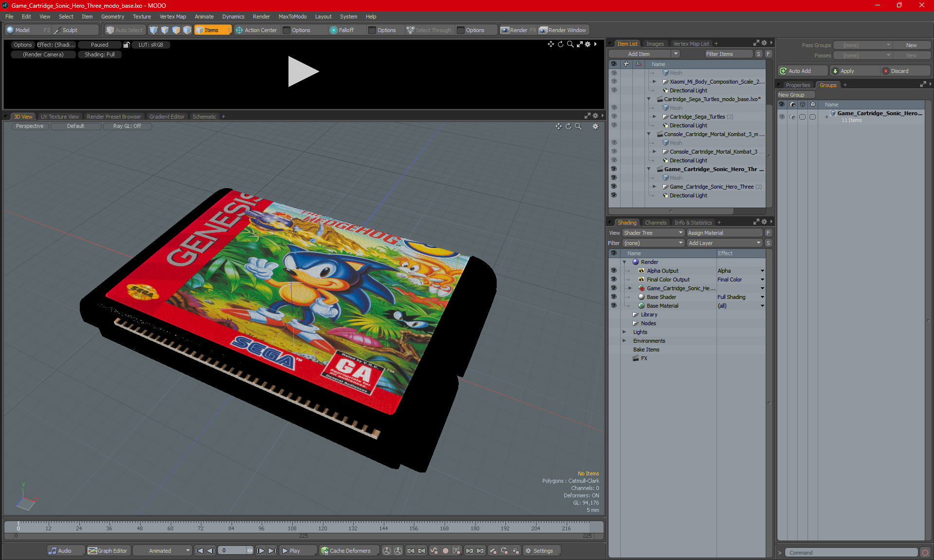Screen dimensions: 934x560
Task: Open the Add Item dropdown
Action: [676, 54]
